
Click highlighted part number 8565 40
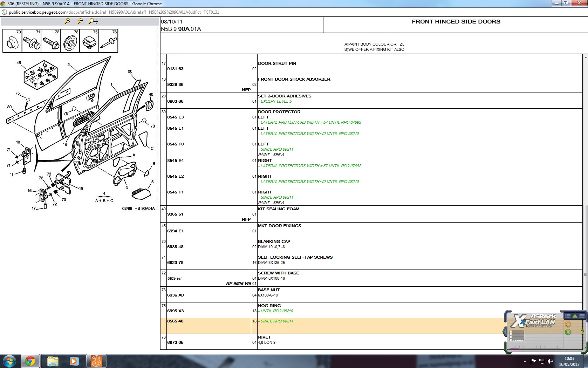(175, 321)
